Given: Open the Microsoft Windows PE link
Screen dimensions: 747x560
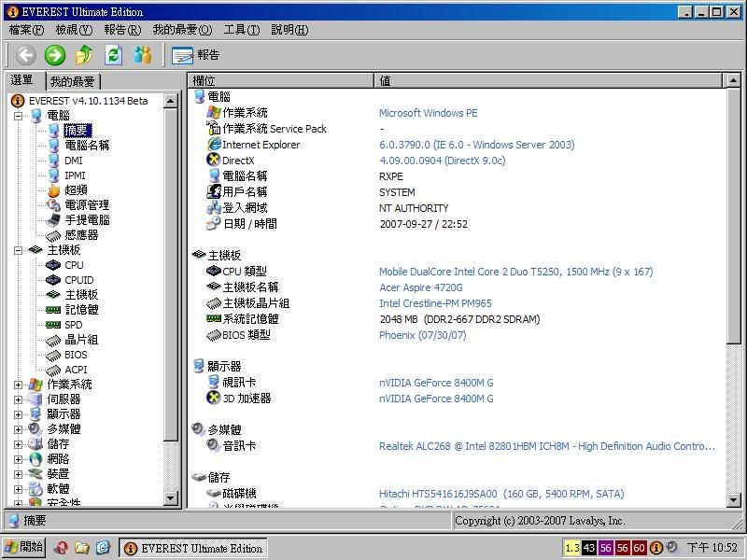Looking at the screenshot, I should click(428, 113).
